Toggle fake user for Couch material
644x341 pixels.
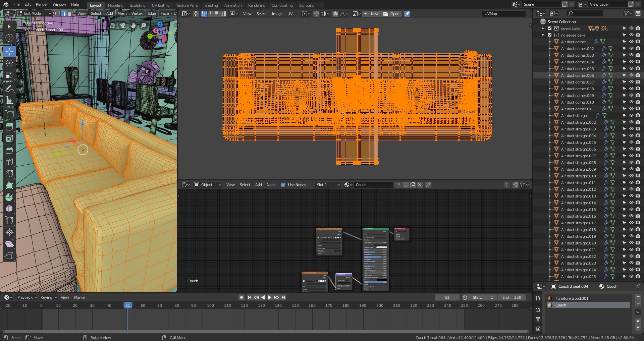click(406, 185)
